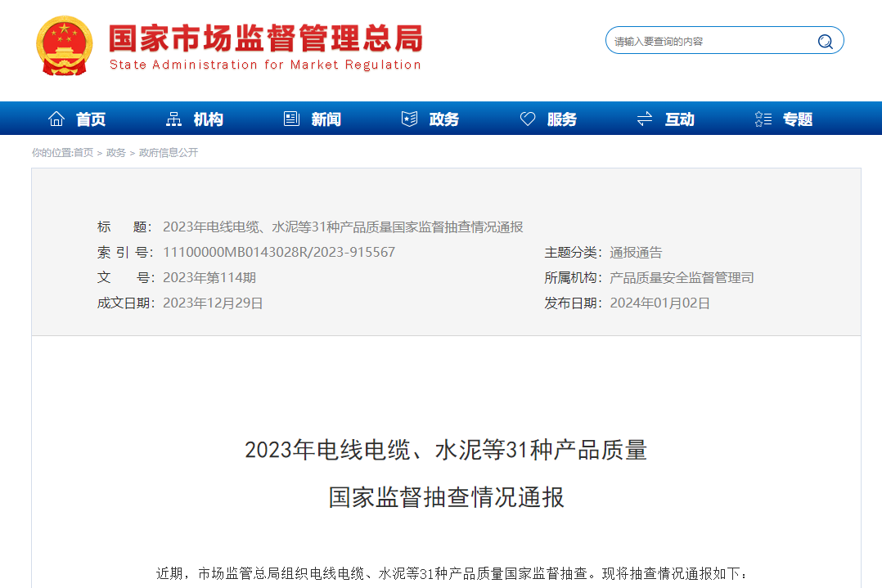The height and width of the screenshot is (588, 882).
Task: Click the list icon beside 专题
Action: tap(763, 119)
